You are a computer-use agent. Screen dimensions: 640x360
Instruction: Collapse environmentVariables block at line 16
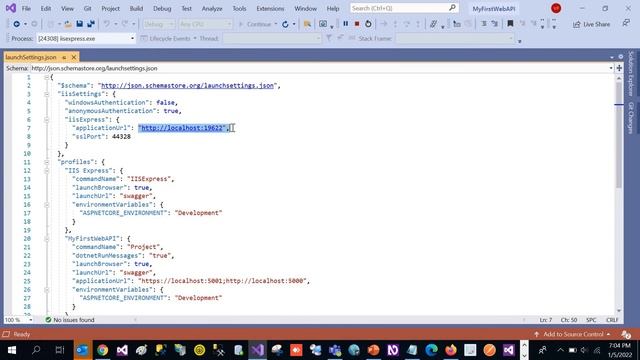tap(47, 204)
